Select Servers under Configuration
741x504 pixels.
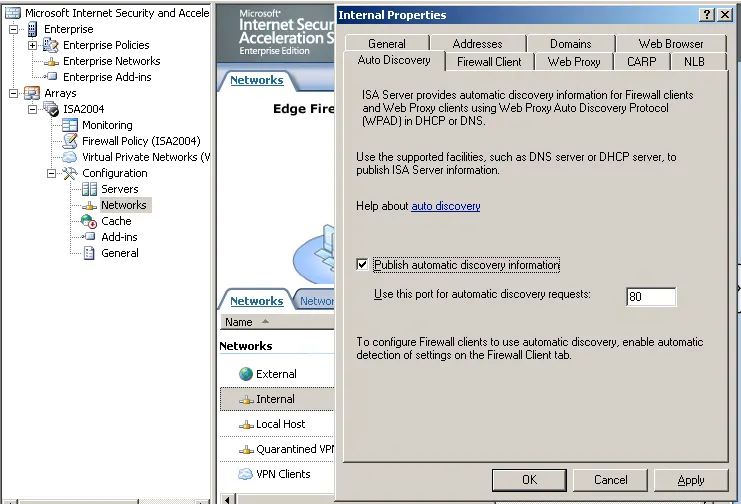120,189
